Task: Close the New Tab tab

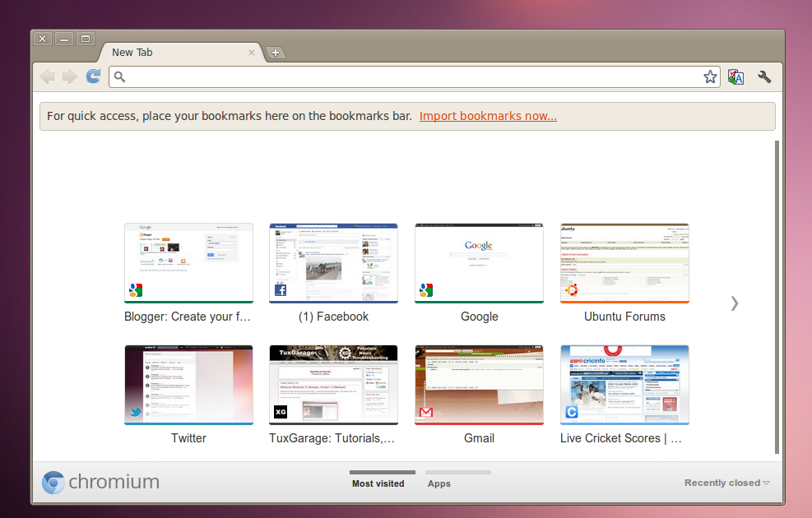Action: (x=251, y=53)
